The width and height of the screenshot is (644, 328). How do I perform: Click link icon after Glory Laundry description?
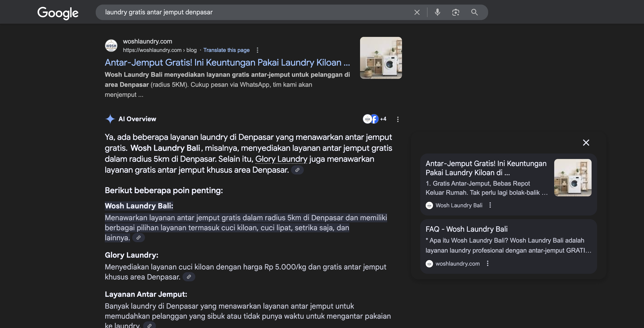click(x=189, y=277)
